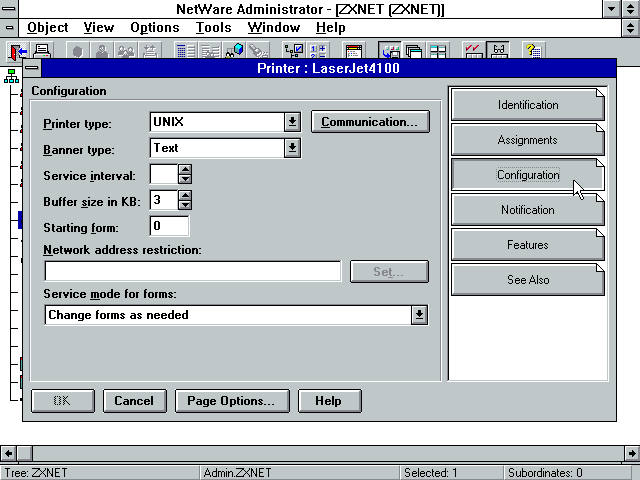Click the browser window toolbar icon

353,51
